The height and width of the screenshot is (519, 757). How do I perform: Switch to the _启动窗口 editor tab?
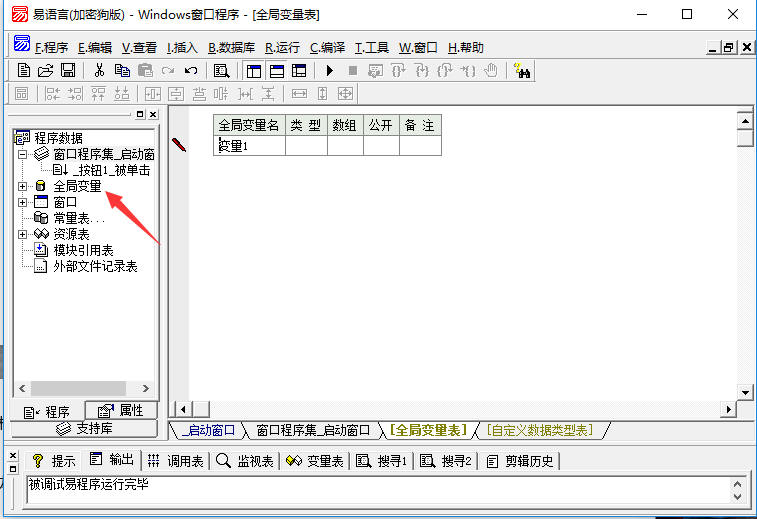coord(208,430)
